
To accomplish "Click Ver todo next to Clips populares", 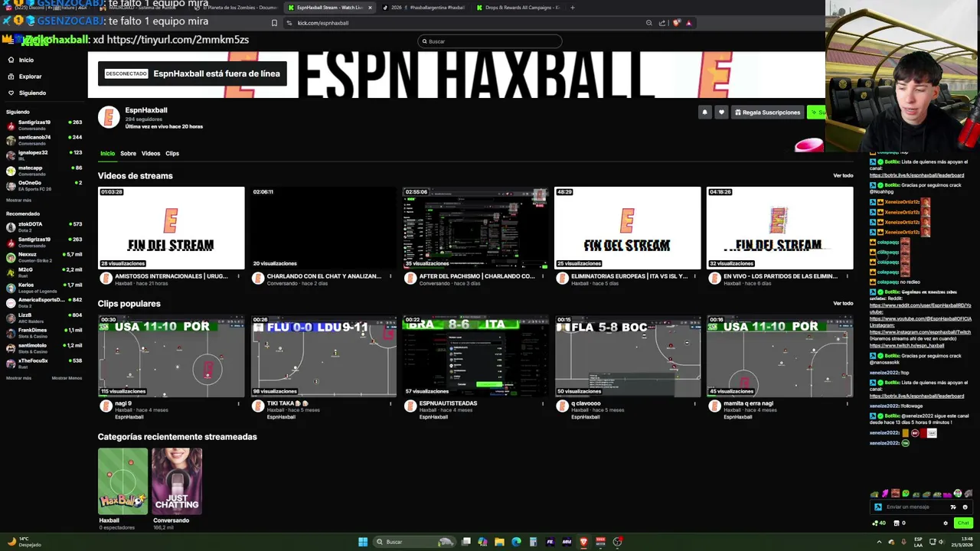I will (x=843, y=303).
